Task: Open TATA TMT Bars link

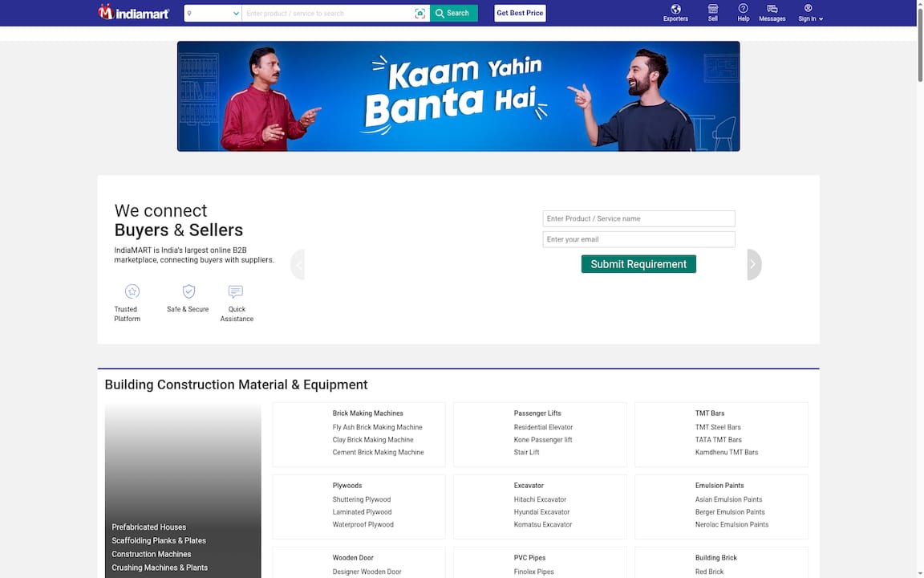Action: pos(718,440)
